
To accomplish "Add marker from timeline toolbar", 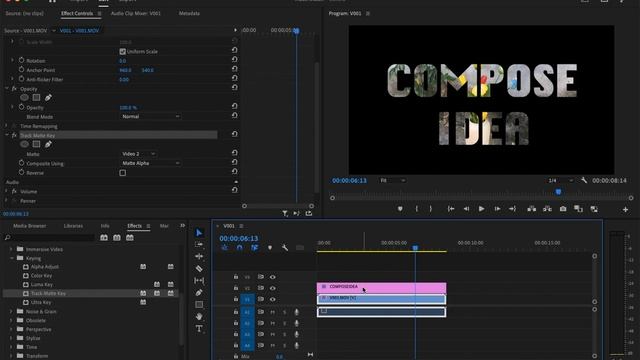I will click(270, 248).
